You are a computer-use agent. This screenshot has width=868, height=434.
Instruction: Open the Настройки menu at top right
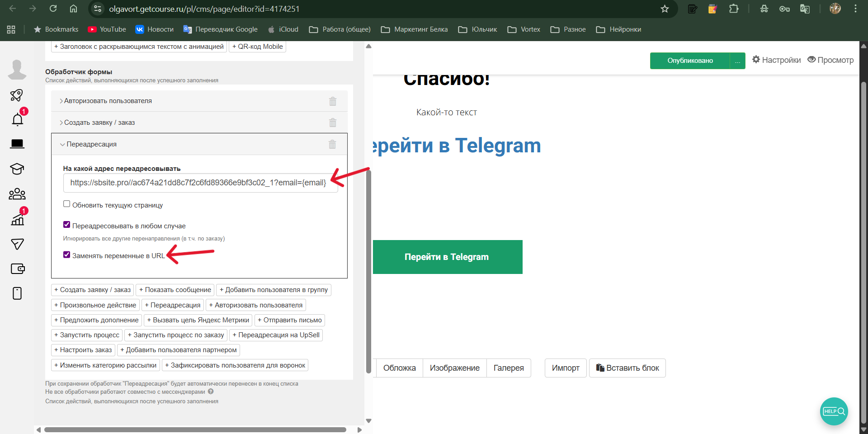[x=776, y=60]
